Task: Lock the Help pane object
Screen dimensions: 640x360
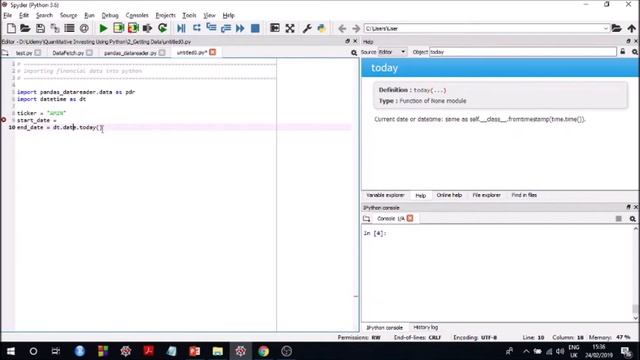Action: pyautogui.click(x=623, y=52)
